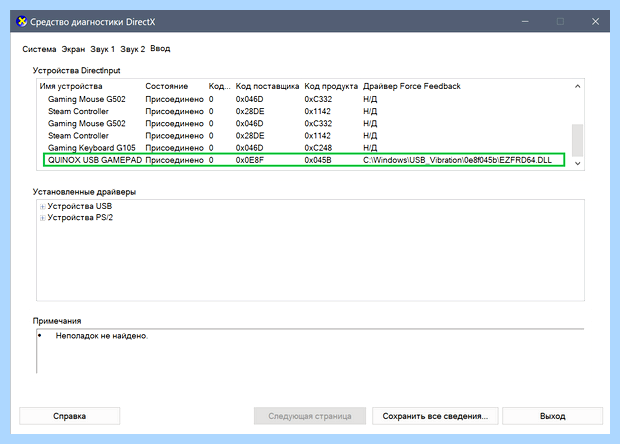
Task: Switch to the Система tab
Action: (39, 49)
